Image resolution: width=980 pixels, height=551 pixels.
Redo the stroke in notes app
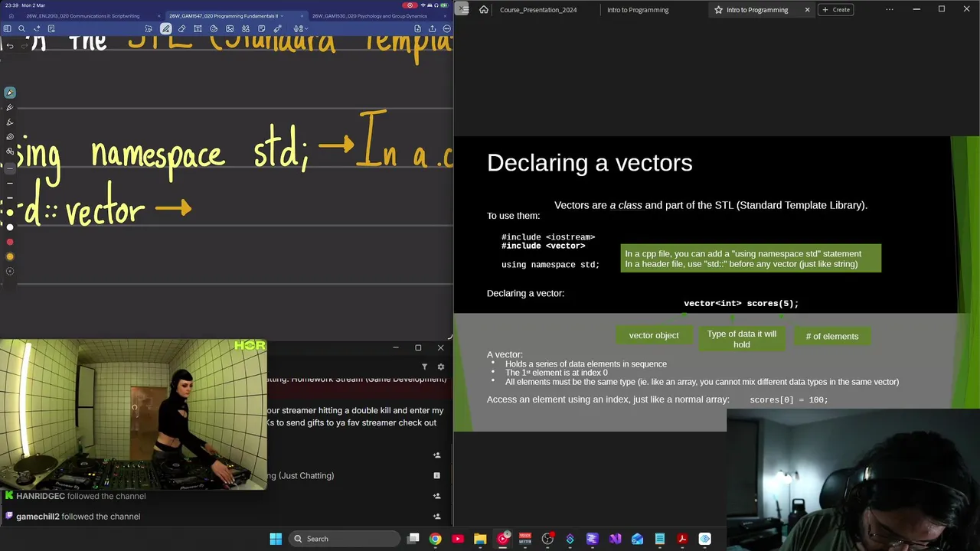point(24,46)
